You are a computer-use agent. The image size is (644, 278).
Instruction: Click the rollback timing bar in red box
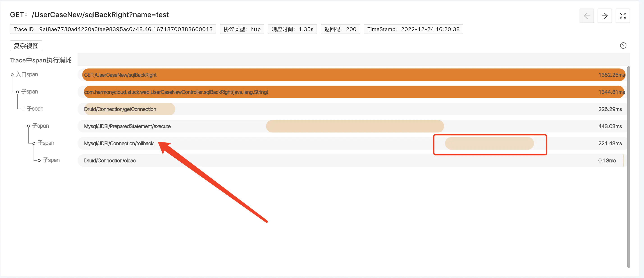coord(489,144)
